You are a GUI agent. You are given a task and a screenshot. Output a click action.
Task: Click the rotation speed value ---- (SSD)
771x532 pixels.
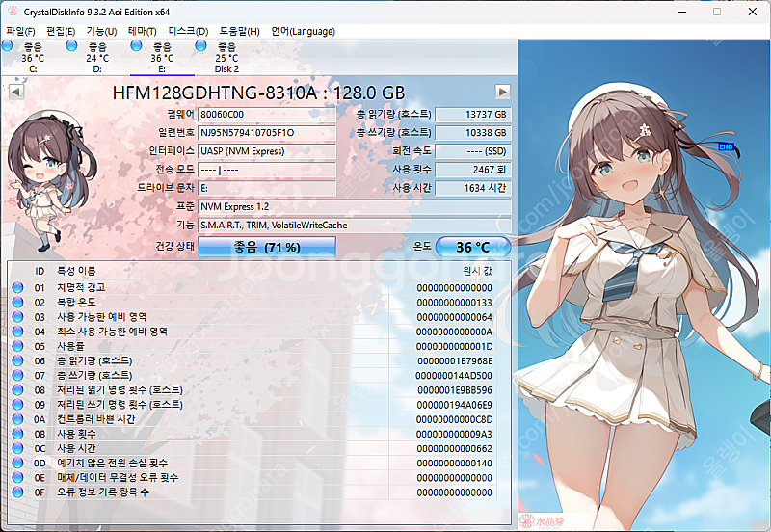coord(473,151)
